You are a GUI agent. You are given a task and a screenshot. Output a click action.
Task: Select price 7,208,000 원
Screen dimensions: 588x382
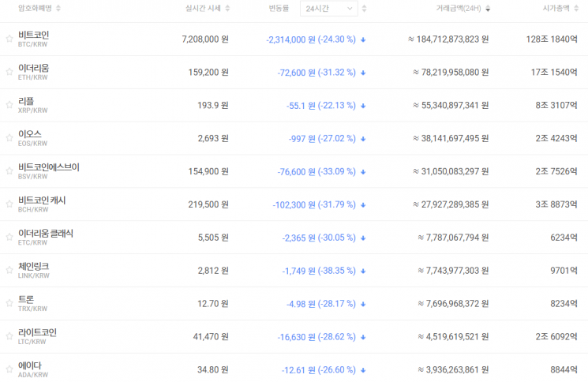(x=205, y=39)
